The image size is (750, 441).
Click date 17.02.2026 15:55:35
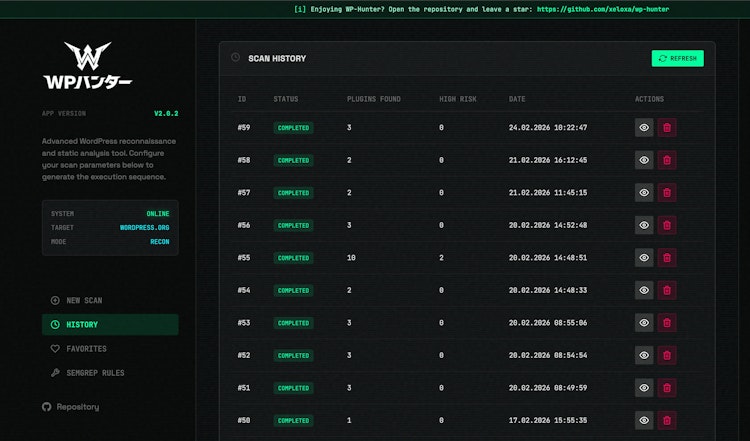click(x=548, y=420)
